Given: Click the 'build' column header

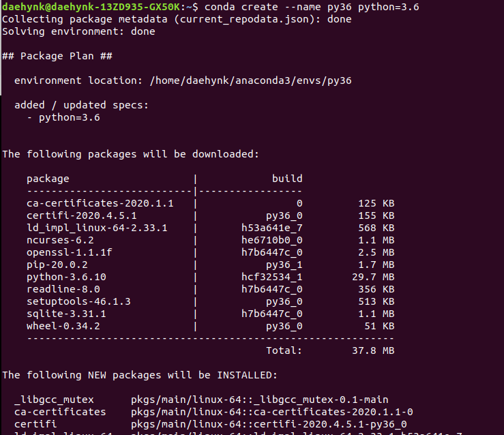Looking at the screenshot, I should pos(287,179).
